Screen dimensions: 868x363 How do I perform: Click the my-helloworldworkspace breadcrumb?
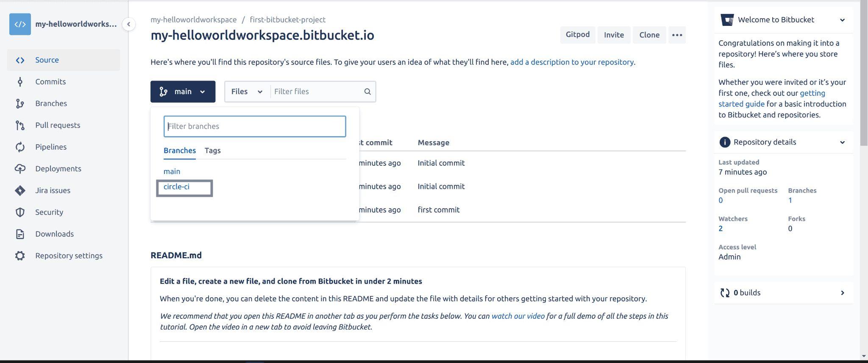(x=194, y=20)
